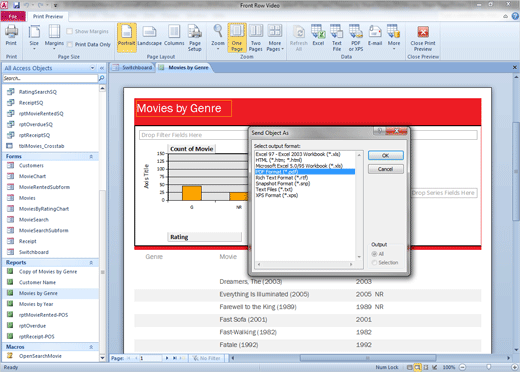Click the No Filter button
The image size is (520, 372).
(x=207, y=358)
